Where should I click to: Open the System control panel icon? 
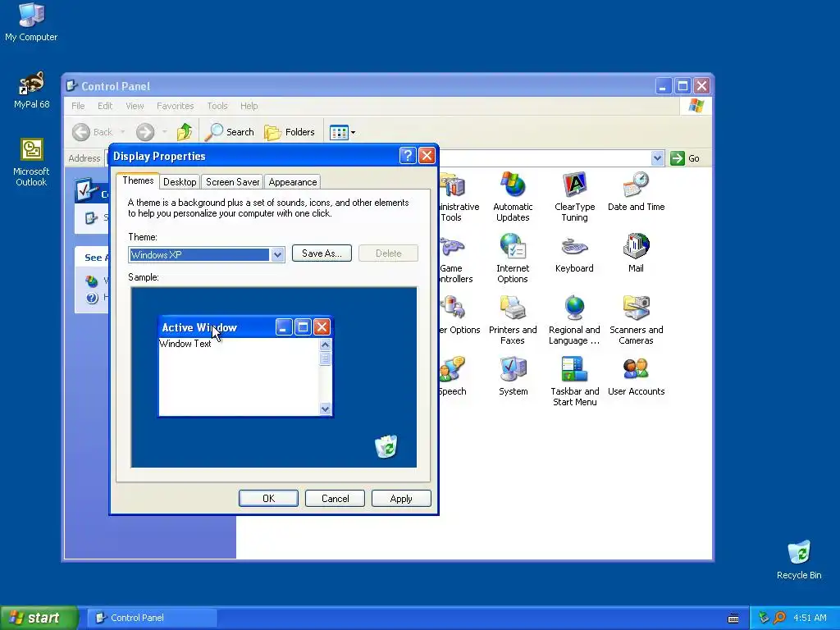(x=513, y=376)
